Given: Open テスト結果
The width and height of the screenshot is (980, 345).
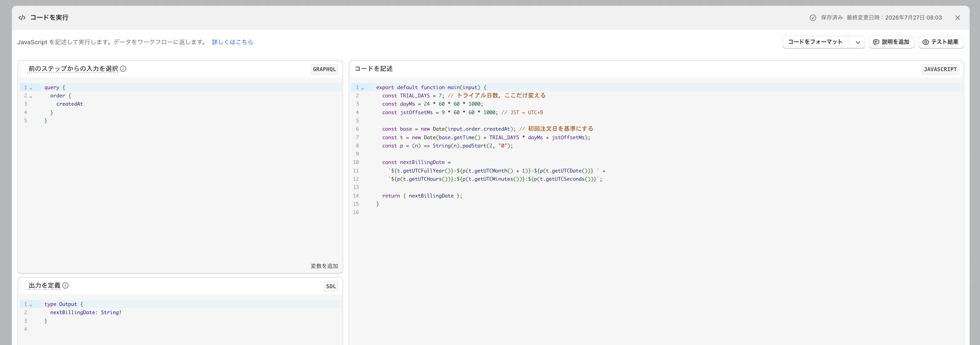Looking at the screenshot, I should pos(941,42).
